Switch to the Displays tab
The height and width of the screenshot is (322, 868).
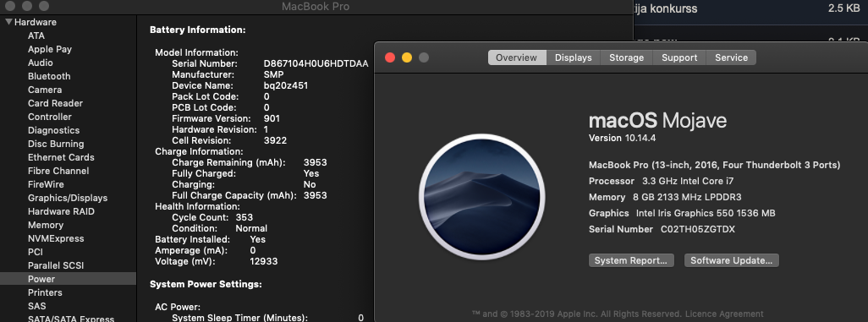574,57
